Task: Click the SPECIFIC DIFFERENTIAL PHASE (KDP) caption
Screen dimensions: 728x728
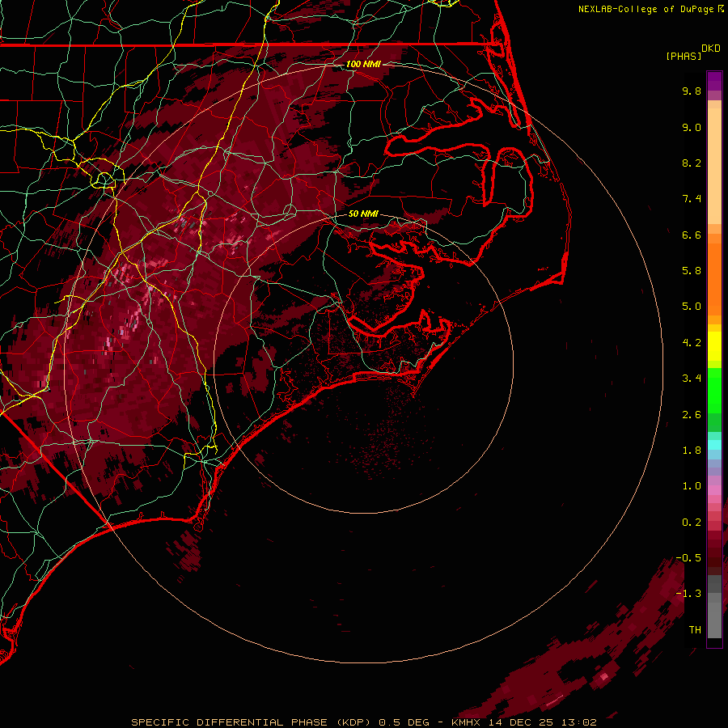Action: pyautogui.click(x=251, y=722)
